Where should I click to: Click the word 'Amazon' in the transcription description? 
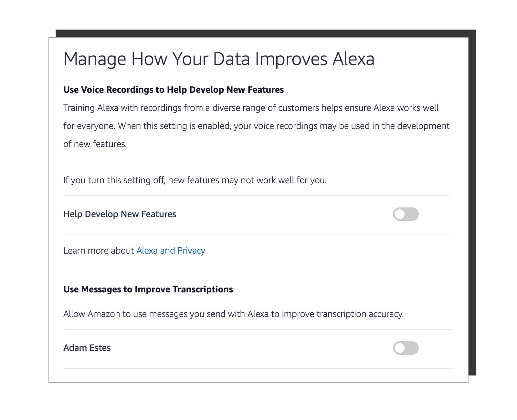[x=104, y=314]
